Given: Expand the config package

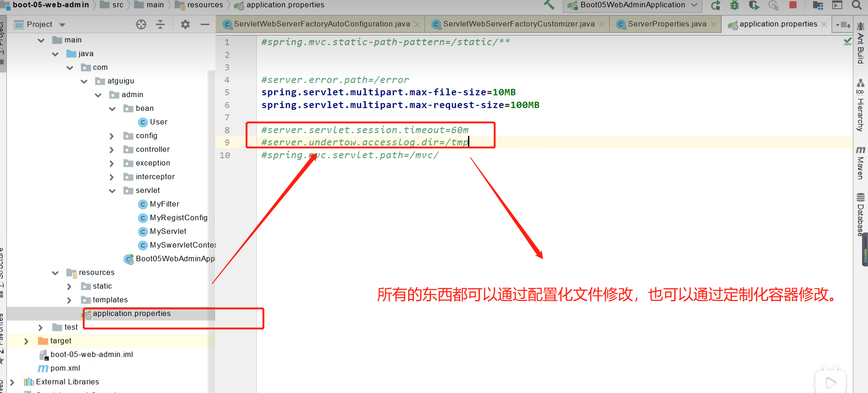Looking at the screenshot, I should [x=112, y=136].
